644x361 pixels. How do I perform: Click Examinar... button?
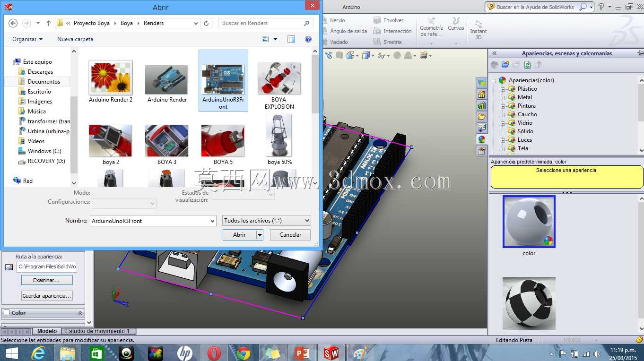[x=47, y=280]
